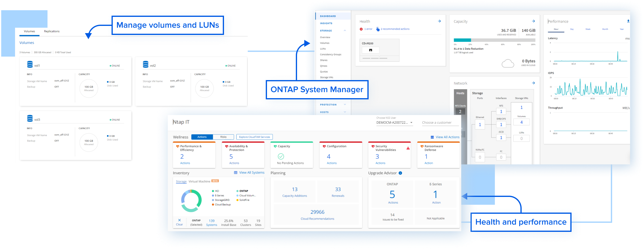
Task: Click the vol1 database icon
Action: (x=30, y=64)
